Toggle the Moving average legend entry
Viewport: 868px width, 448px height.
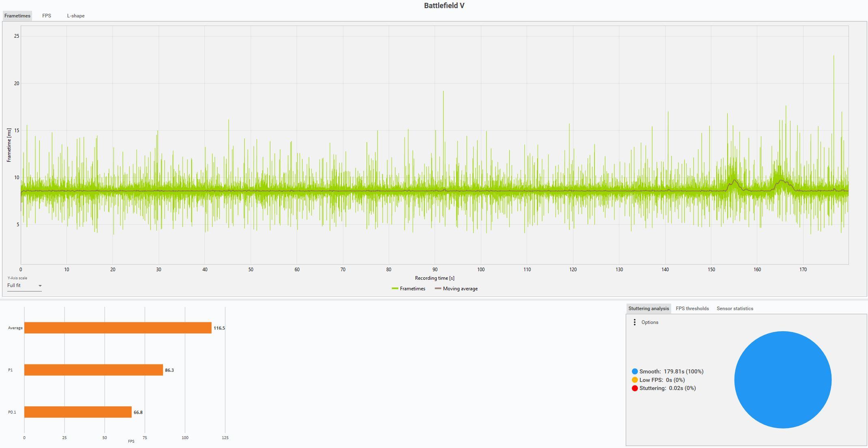click(x=456, y=289)
